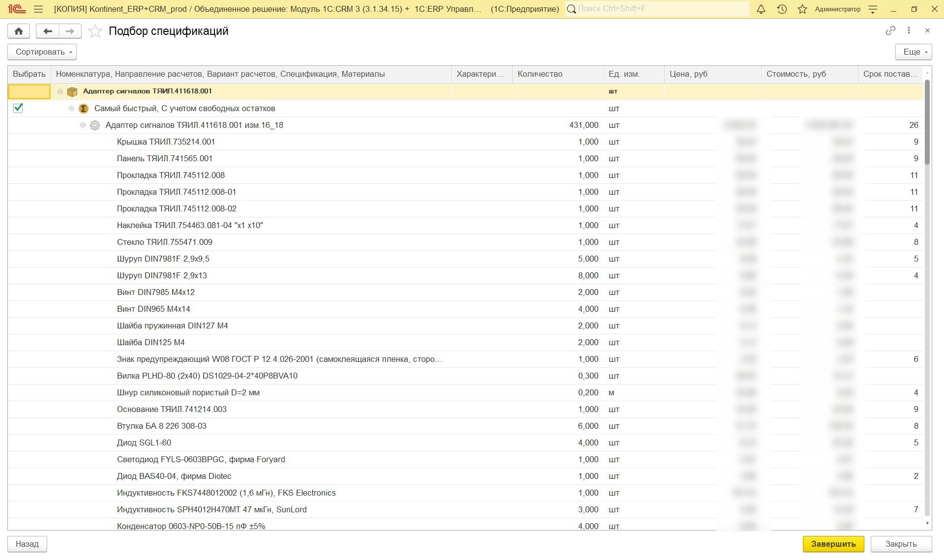The image size is (944, 560).
Task: Collapse the Адаптер сигналов ТЯИЛ.411618.001 node
Action: click(60, 91)
